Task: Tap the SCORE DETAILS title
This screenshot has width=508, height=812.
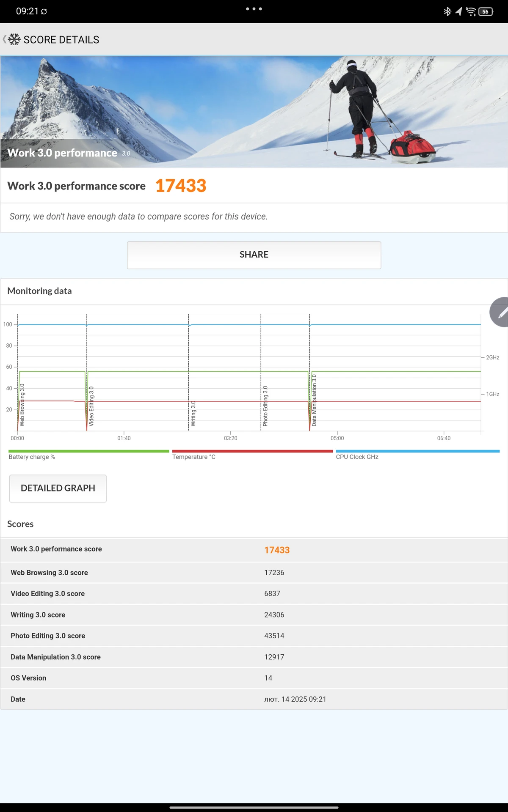Action: coord(61,40)
